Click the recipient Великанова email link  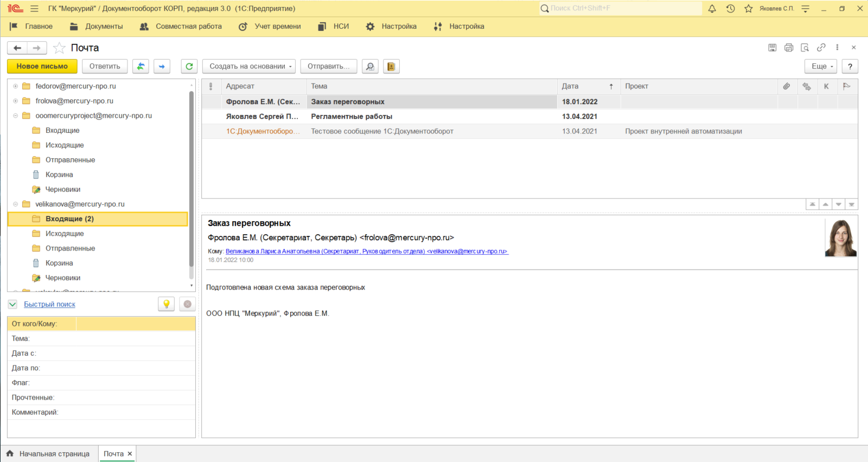click(x=366, y=252)
